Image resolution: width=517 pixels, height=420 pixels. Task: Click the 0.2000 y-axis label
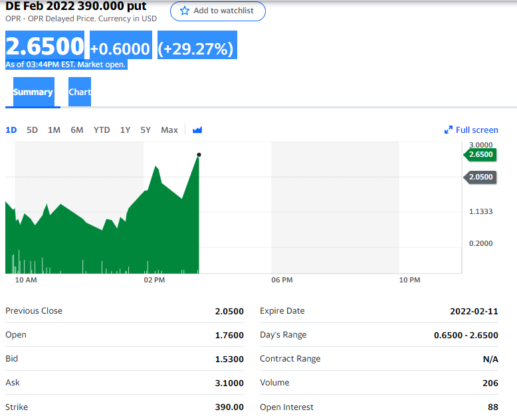(x=480, y=244)
